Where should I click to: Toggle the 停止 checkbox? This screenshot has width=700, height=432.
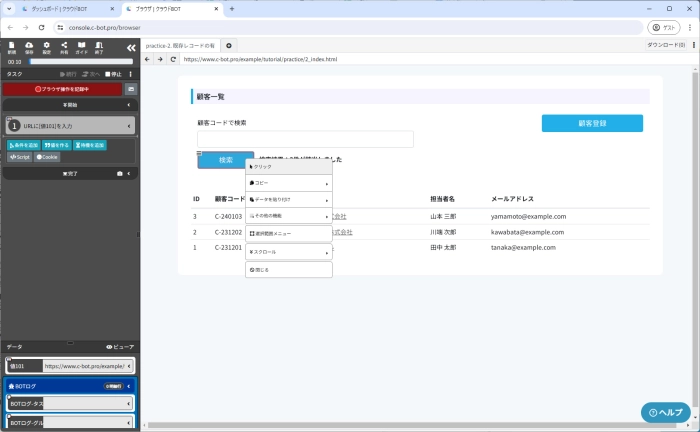[109, 74]
